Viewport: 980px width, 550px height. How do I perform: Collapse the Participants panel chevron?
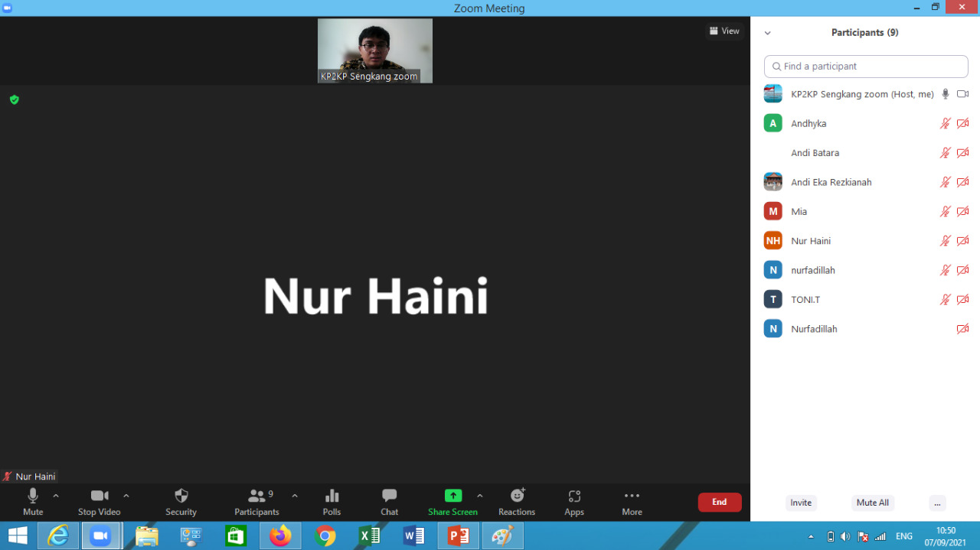[767, 33]
